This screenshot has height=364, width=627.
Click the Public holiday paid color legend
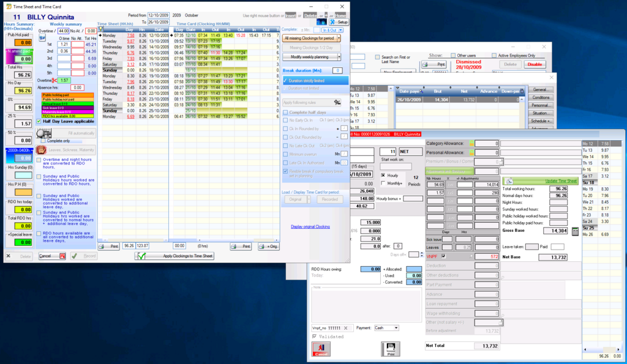67,95
